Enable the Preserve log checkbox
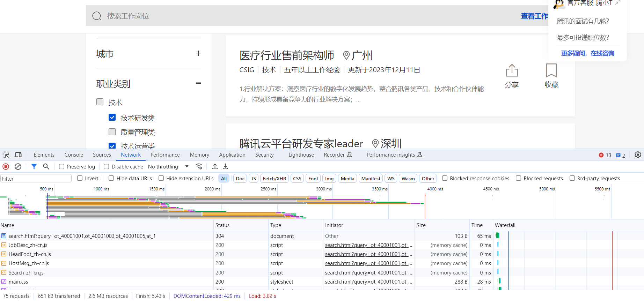 [61, 167]
